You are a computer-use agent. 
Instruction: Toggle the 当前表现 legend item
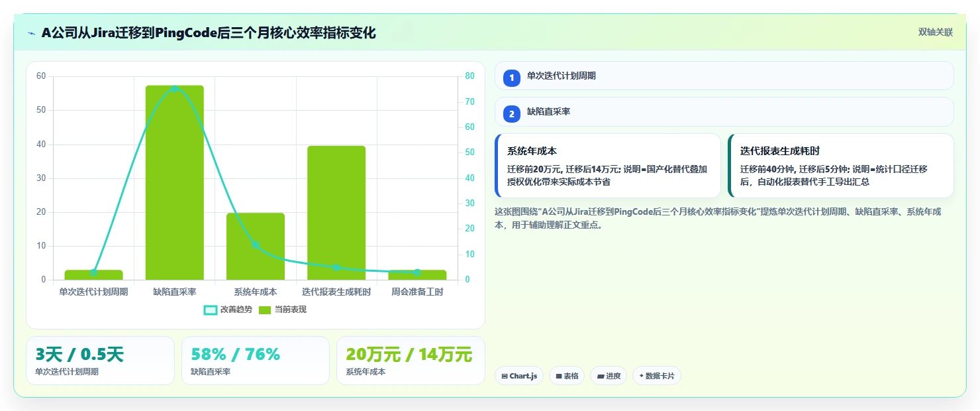[x=283, y=310]
